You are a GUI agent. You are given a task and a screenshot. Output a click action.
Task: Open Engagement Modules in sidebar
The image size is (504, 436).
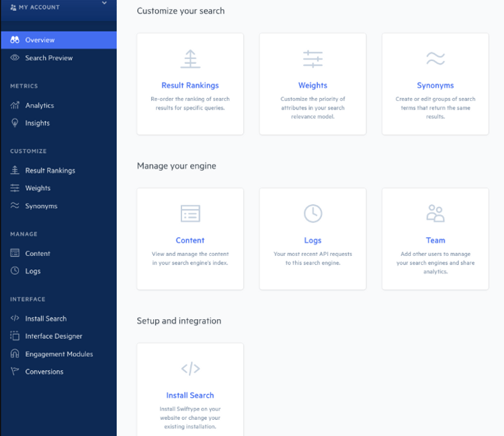point(59,354)
